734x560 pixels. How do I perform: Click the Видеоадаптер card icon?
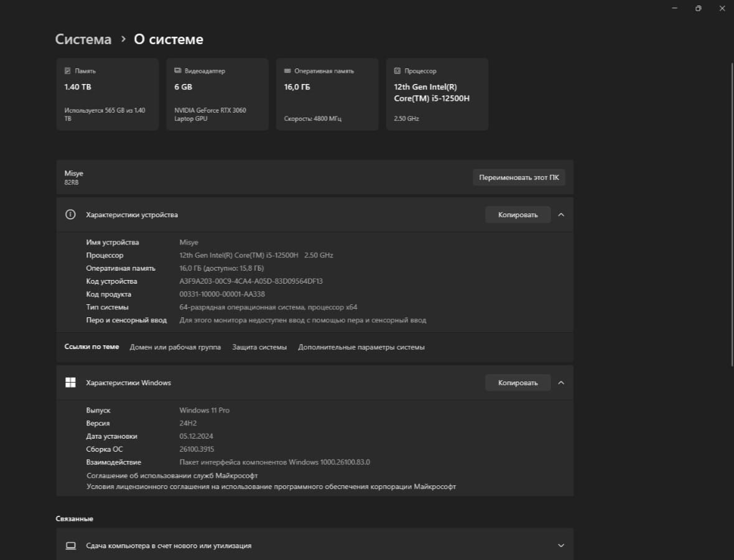(177, 71)
